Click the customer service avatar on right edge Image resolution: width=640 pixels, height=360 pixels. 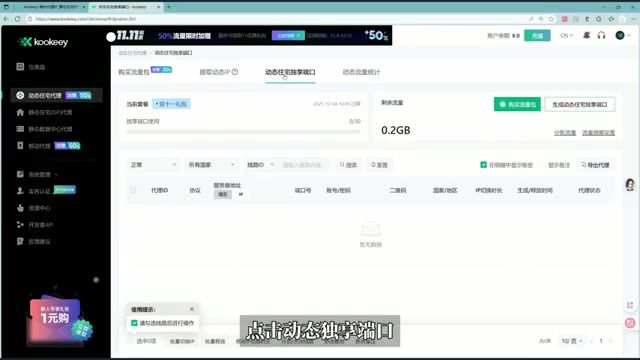pos(630,184)
